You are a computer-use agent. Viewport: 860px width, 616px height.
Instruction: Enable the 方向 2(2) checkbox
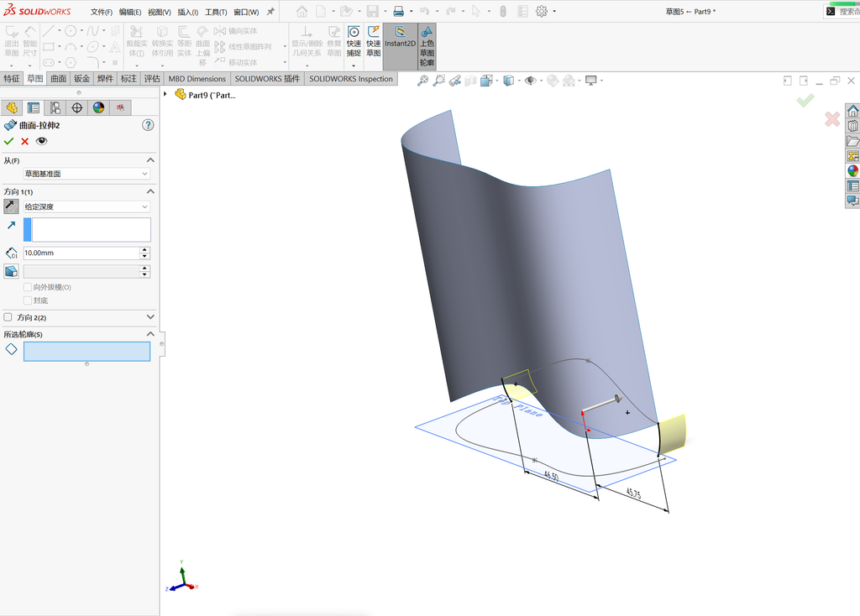coord(8,316)
